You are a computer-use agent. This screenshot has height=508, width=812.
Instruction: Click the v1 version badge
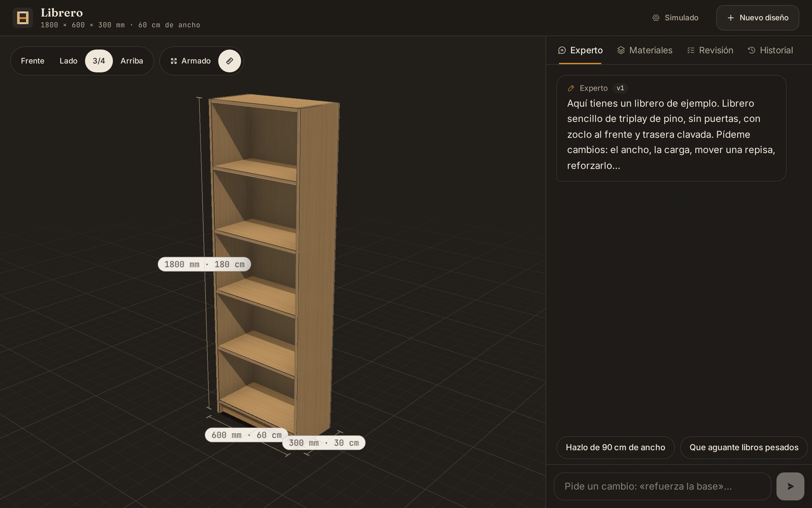[620, 88]
